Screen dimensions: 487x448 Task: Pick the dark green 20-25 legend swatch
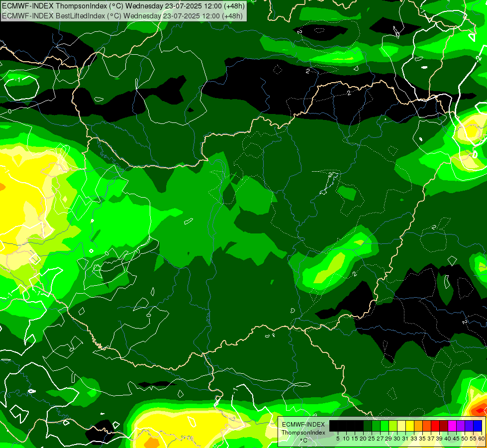tap(368, 426)
